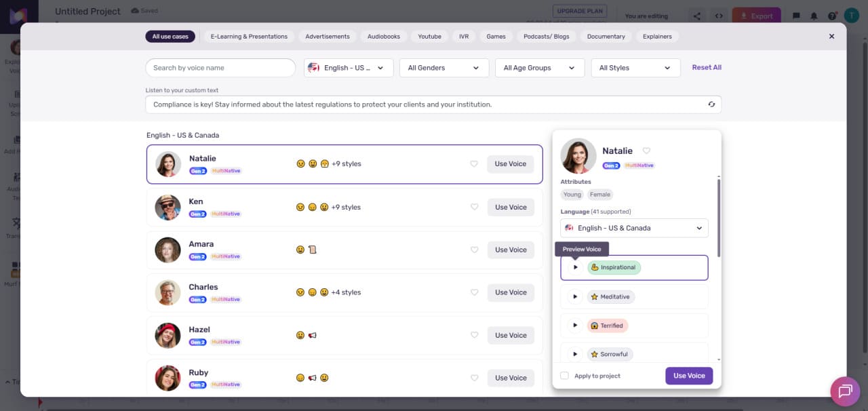Select the Documentary tab
The image size is (868, 411).
click(606, 37)
